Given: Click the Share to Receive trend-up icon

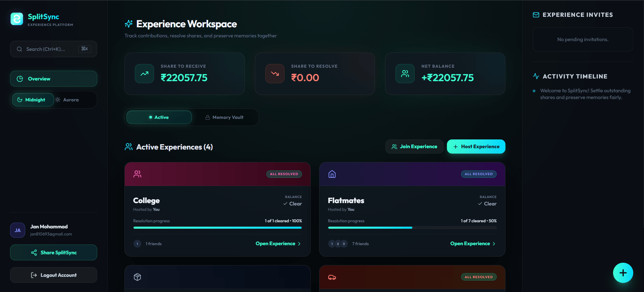Looking at the screenshot, I should point(144,73).
